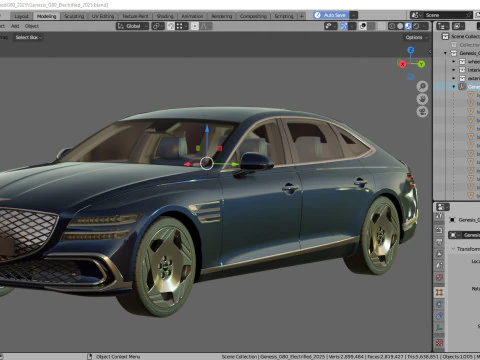The height and width of the screenshot is (360, 480).
Task: Open the Object Constraints properties tab icon
Action: coord(439,316)
